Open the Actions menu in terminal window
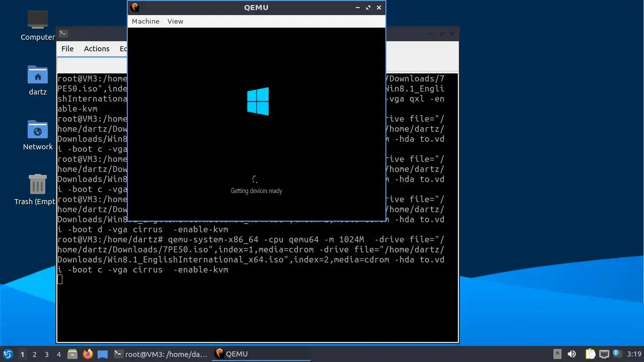 click(x=97, y=49)
